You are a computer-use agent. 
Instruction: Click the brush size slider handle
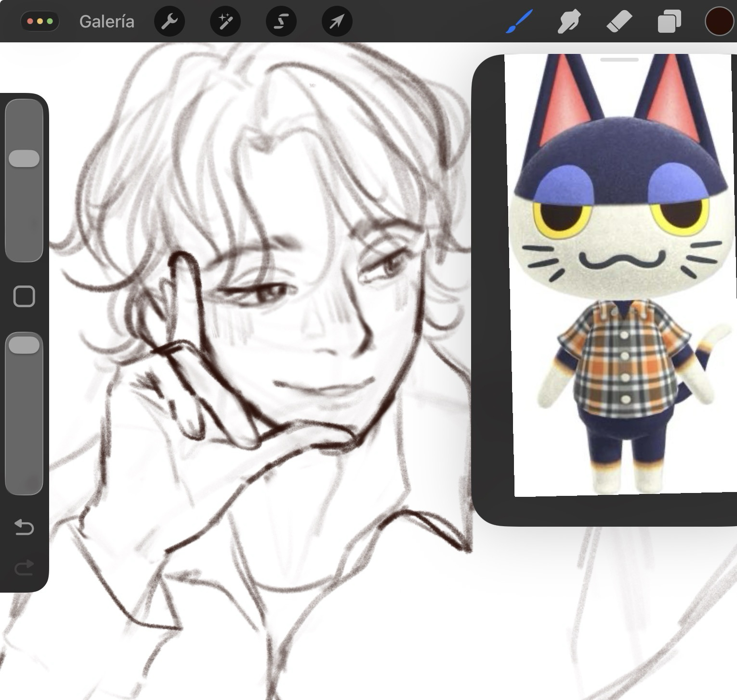click(x=24, y=159)
